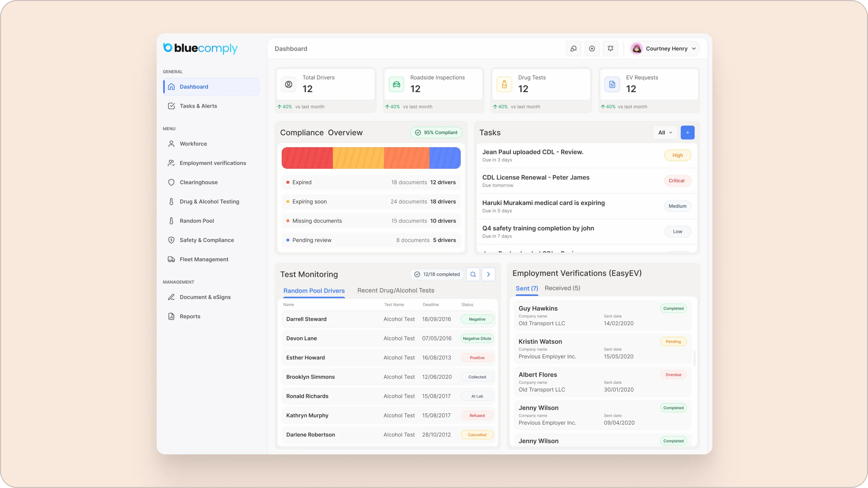Click the 95% Compliant badge
The image size is (868, 488).
pos(436,132)
